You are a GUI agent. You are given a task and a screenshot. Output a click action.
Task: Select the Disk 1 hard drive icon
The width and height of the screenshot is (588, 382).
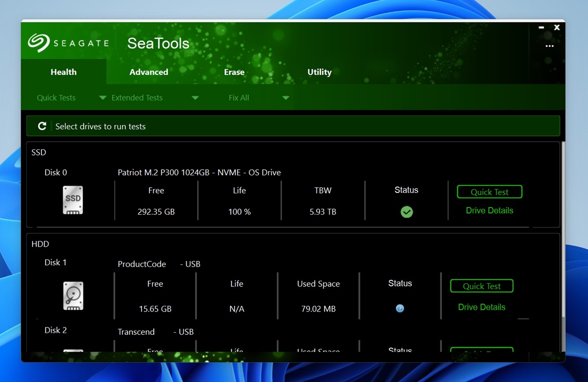point(73,296)
